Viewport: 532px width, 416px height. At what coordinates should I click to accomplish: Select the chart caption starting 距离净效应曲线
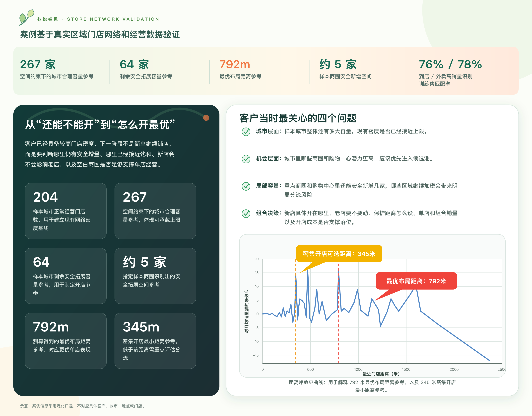tap(372, 386)
